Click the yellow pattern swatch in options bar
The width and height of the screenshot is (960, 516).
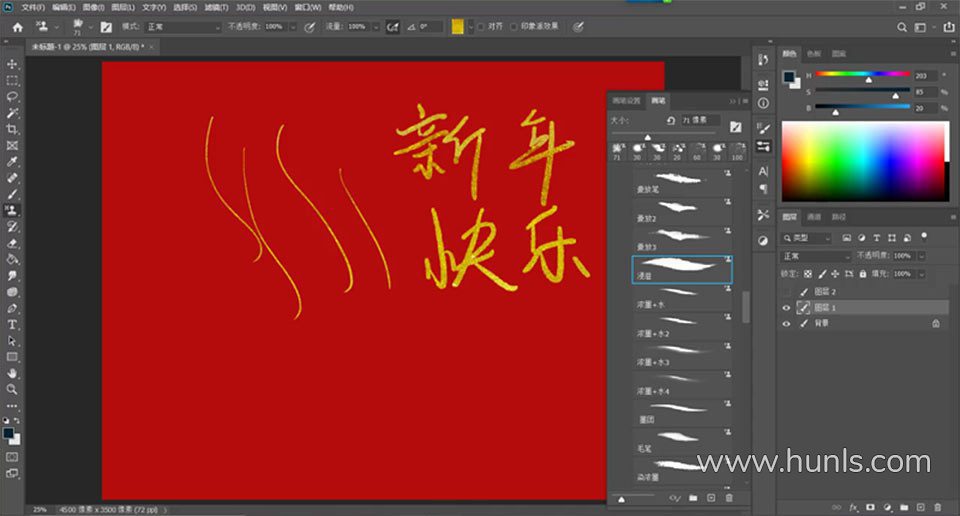point(457,26)
